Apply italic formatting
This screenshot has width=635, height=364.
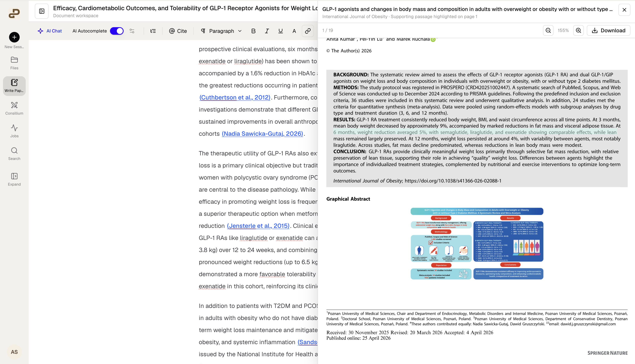267,31
